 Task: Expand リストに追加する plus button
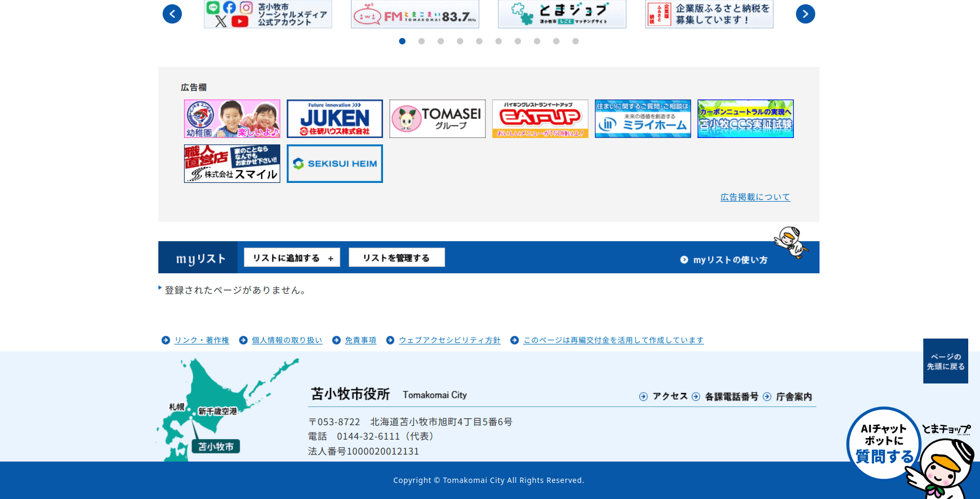(292, 258)
